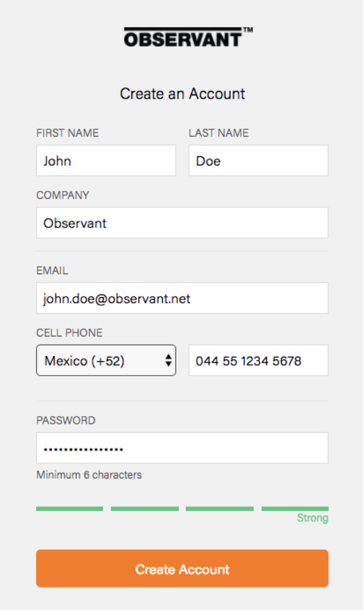Click the fourth password strength bar segment

pyautogui.click(x=295, y=509)
